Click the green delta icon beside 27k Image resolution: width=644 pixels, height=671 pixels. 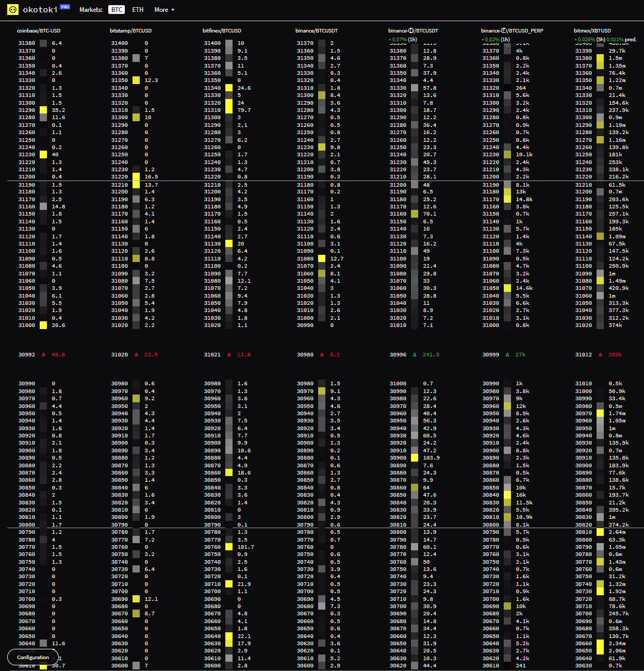507,355
